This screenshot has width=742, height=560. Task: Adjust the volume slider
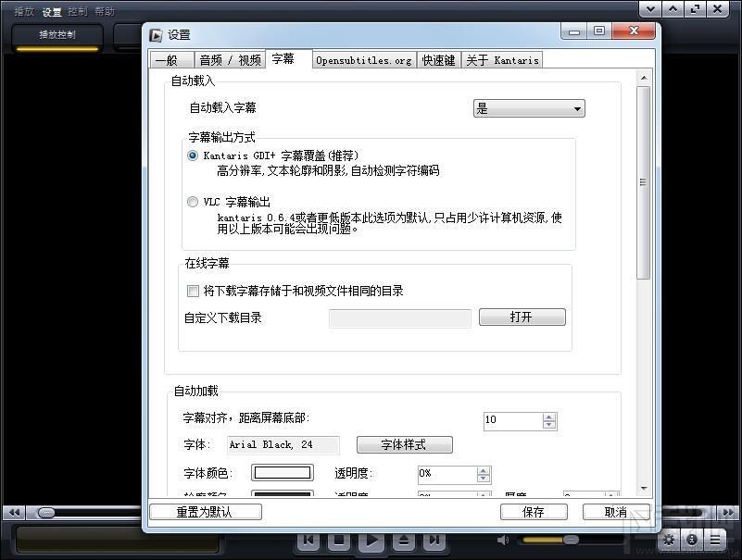(569, 540)
